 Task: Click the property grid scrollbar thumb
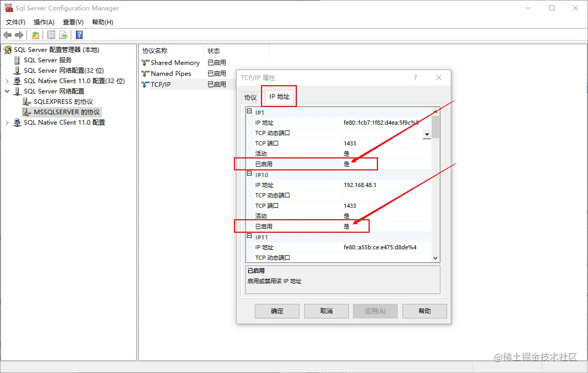pos(435,127)
